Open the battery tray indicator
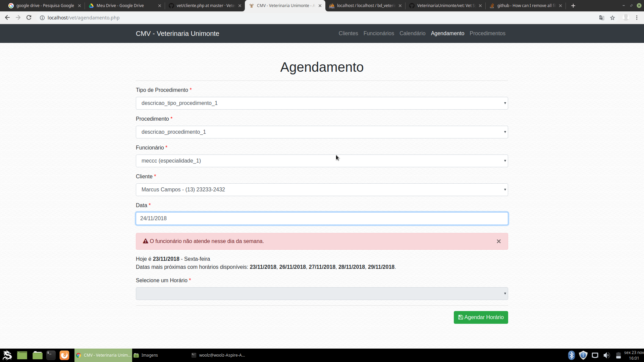This screenshot has height=362, width=644. click(619, 355)
